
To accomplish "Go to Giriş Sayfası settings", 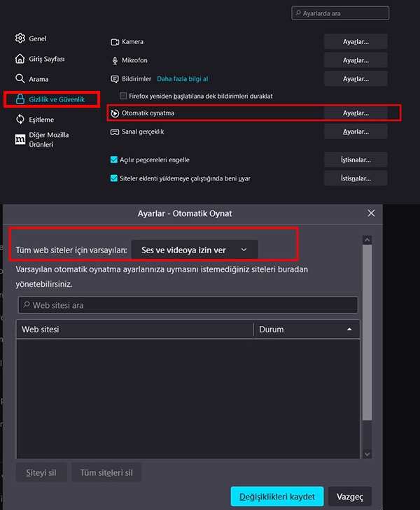I will point(40,59).
